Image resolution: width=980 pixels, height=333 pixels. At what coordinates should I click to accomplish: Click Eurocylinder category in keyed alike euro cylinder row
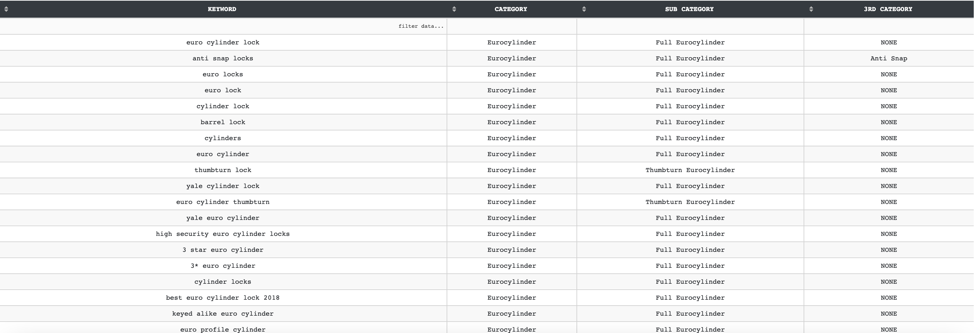[x=512, y=314]
